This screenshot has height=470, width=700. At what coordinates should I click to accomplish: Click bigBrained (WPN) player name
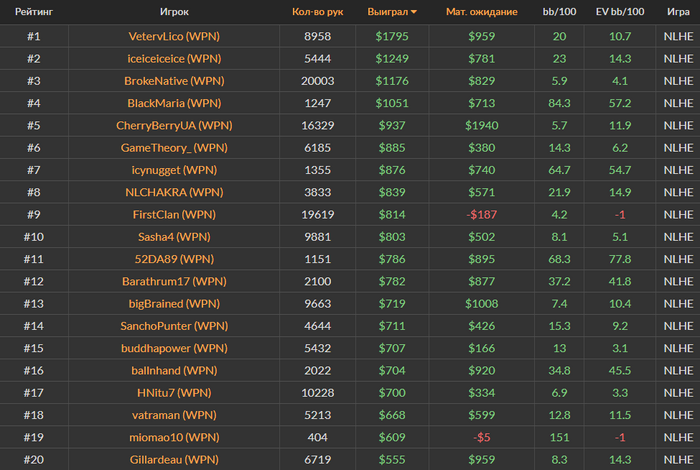coord(174,304)
